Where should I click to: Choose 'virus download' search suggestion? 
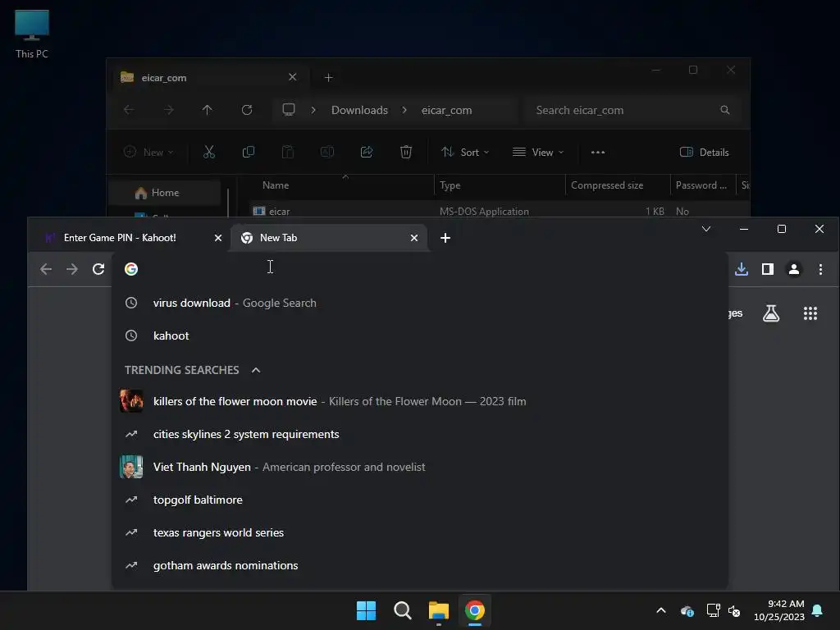[420, 303]
